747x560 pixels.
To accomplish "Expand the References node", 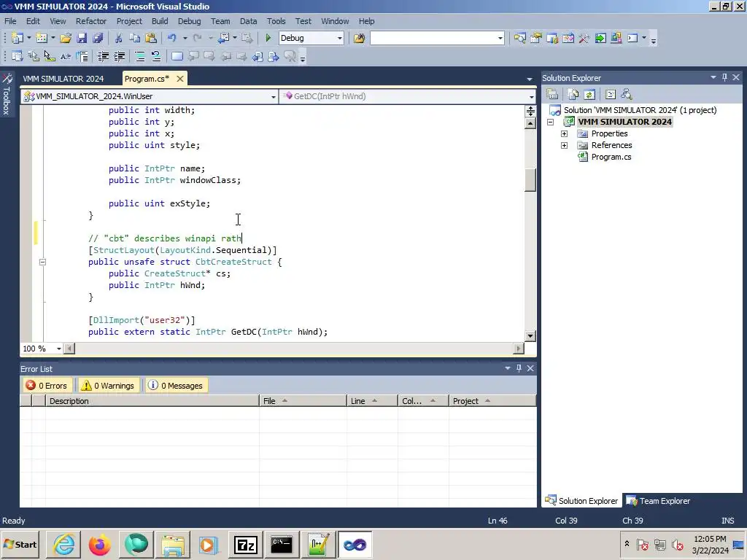I will pos(565,145).
